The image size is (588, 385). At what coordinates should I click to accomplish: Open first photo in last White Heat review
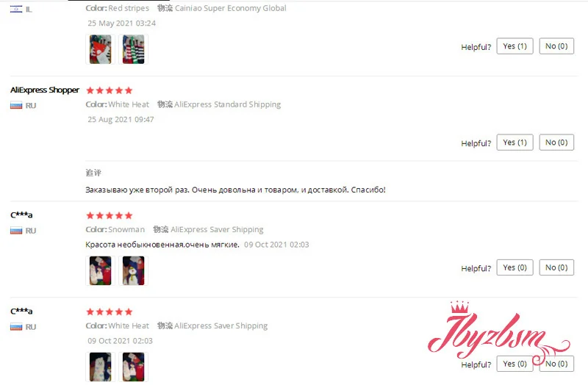[x=100, y=367]
